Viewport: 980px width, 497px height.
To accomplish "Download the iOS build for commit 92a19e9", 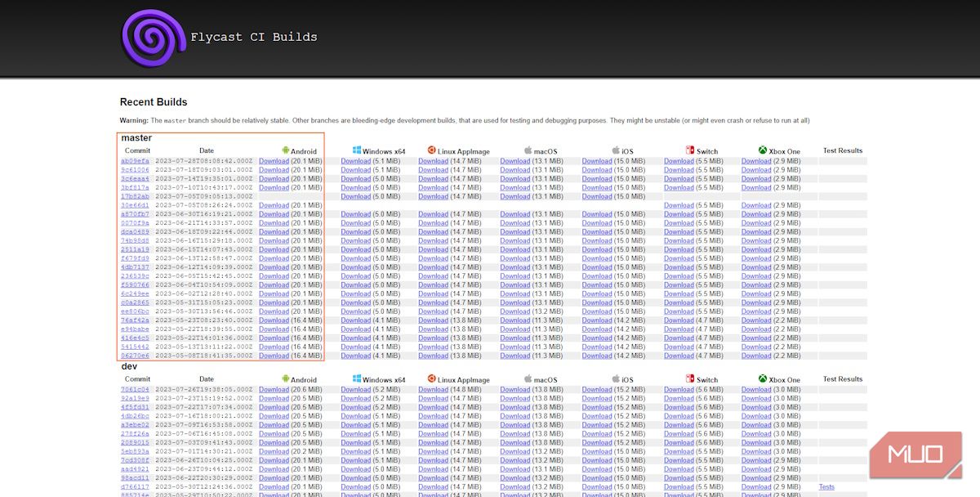I will (597, 398).
